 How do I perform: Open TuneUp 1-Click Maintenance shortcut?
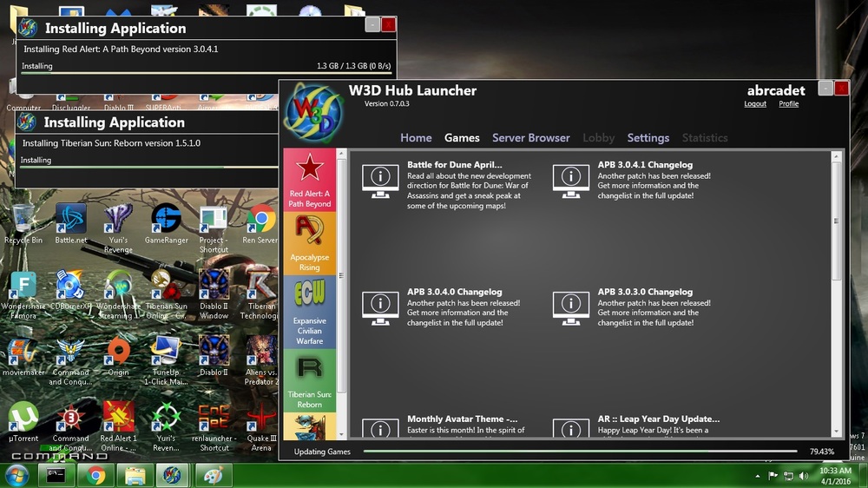pyautogui.click(x=166, y=360)
